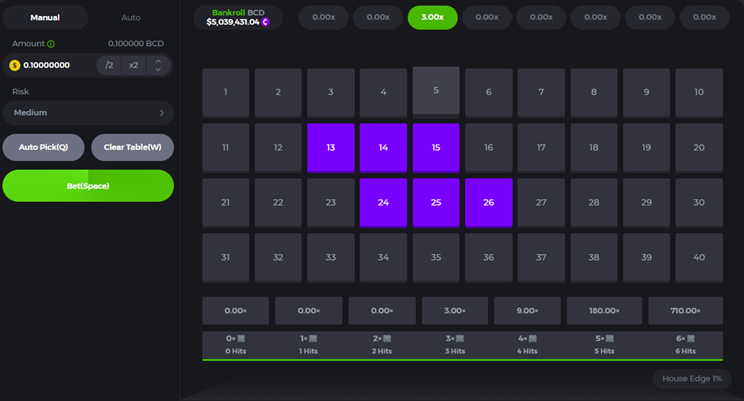Double the bet with x2
Viewport: 744px width, 401px height.
(133, 65)
